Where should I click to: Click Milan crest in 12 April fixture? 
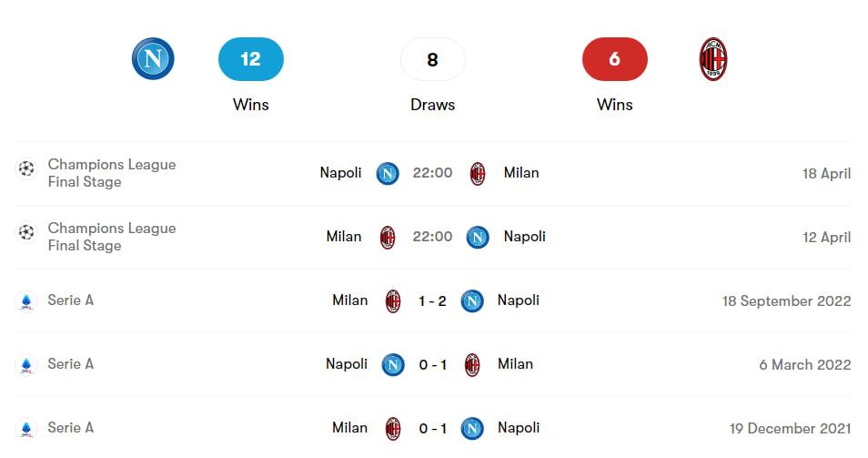pos(388,237)
